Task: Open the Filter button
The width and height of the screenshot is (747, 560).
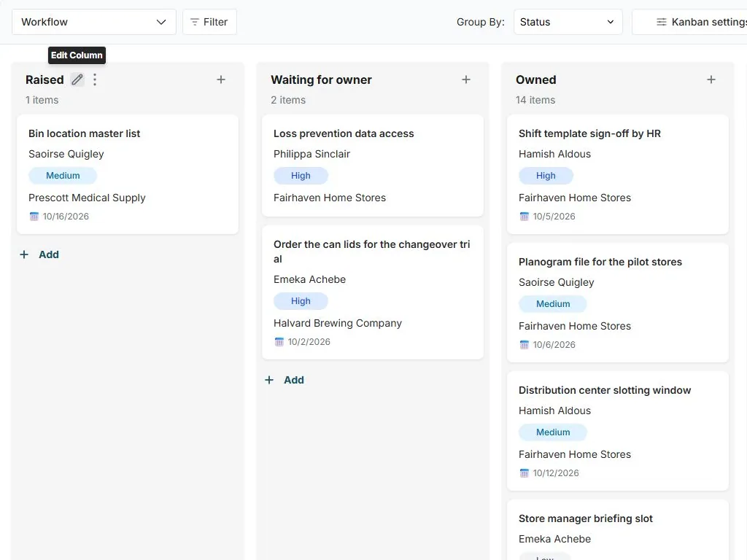Action: pyautogui.click(x=209, y=22)
